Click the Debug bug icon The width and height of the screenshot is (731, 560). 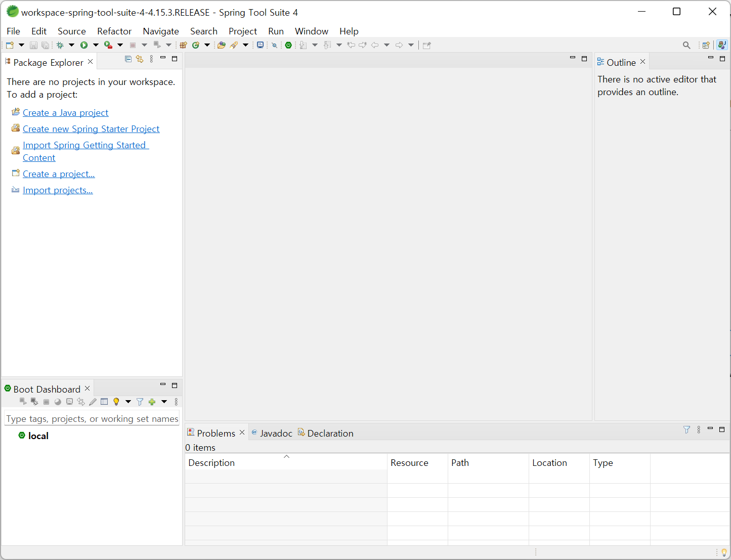(60, 45)
